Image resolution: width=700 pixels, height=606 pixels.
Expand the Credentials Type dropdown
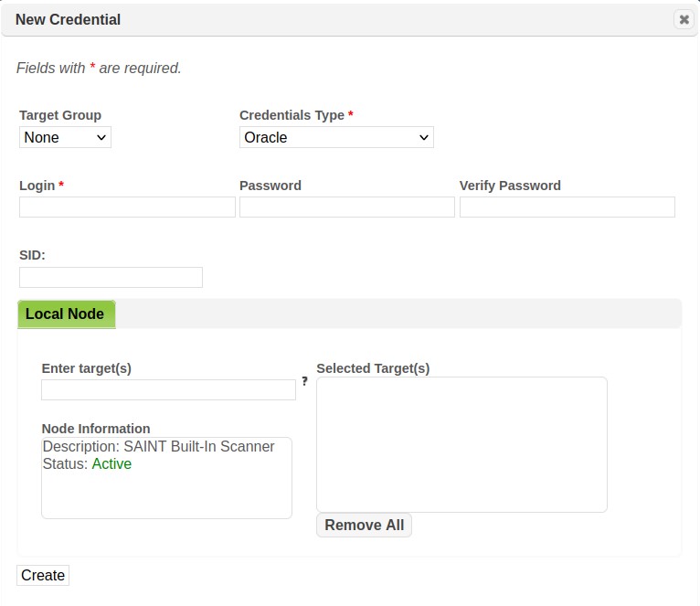coord(336,137)
